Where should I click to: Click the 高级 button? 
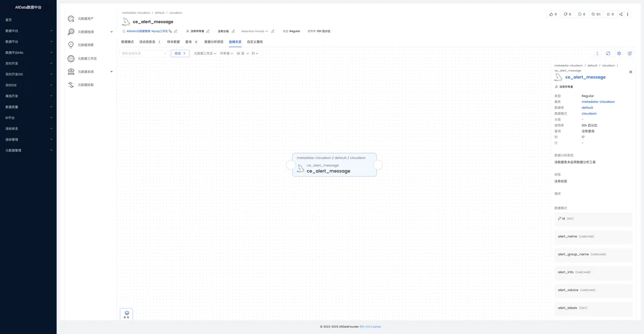(x=180, y=53)
